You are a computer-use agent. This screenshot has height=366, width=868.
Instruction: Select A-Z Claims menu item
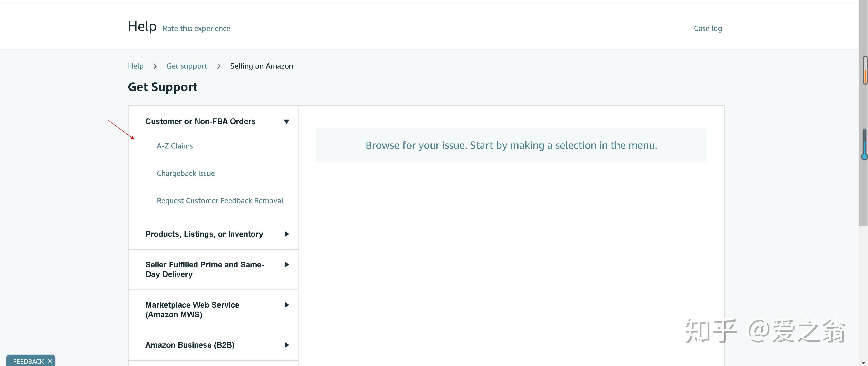174,145
